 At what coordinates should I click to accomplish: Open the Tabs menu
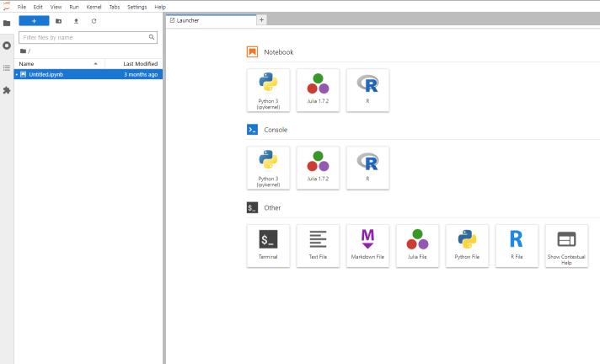tap(115, 7)
